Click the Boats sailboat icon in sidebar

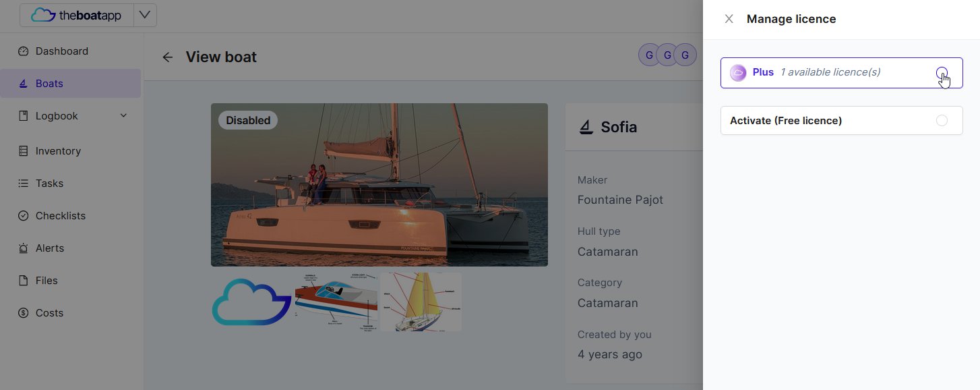[x=24, y=84]
